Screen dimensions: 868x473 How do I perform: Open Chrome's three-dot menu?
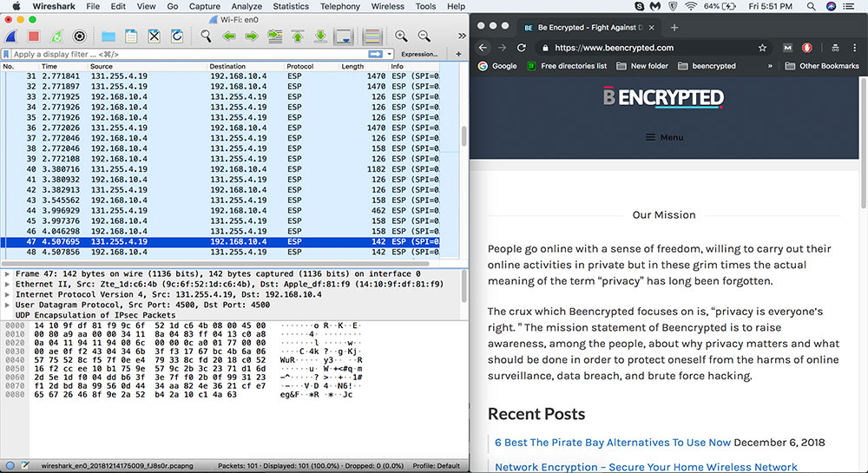tap(855, 48)
